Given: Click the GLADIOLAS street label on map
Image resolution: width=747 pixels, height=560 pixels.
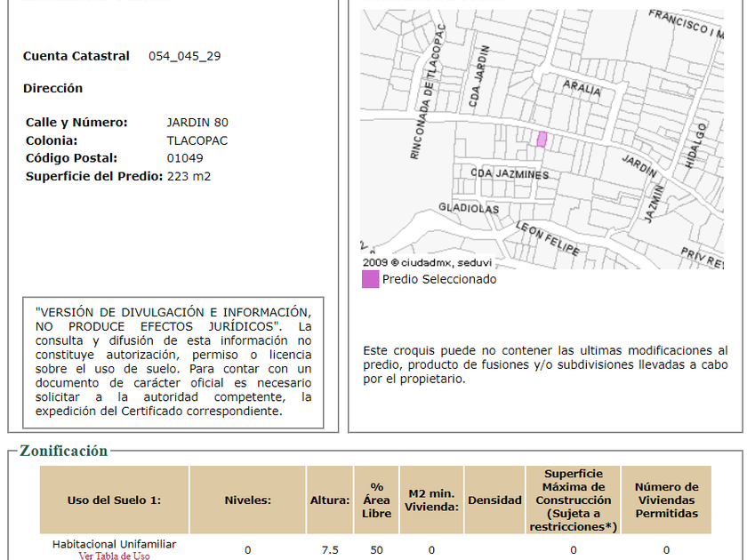Looking at the screenshot, I should (469, 209).
